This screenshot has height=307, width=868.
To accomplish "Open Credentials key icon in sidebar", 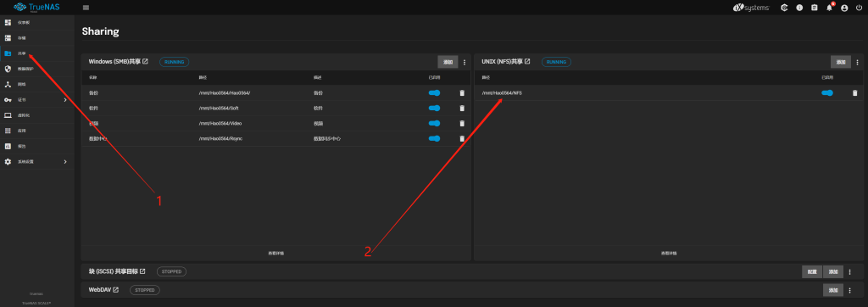I will [x=8, y=100].
